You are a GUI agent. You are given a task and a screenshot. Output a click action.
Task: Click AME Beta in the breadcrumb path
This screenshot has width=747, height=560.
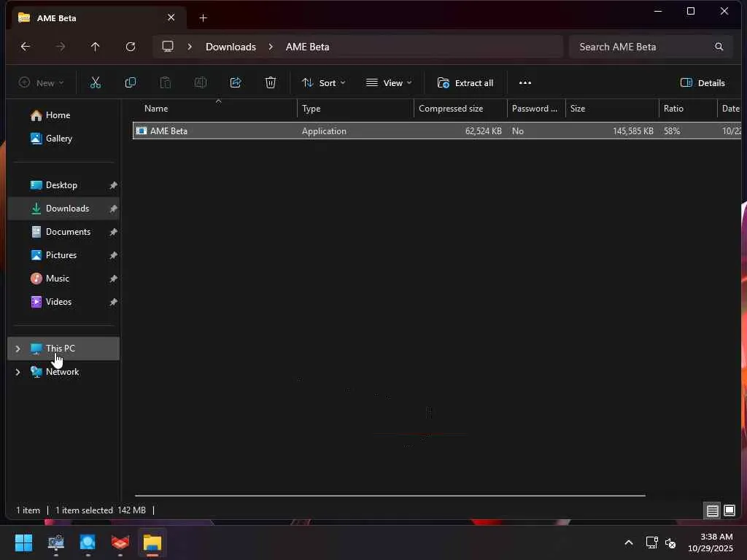(307, 47)
